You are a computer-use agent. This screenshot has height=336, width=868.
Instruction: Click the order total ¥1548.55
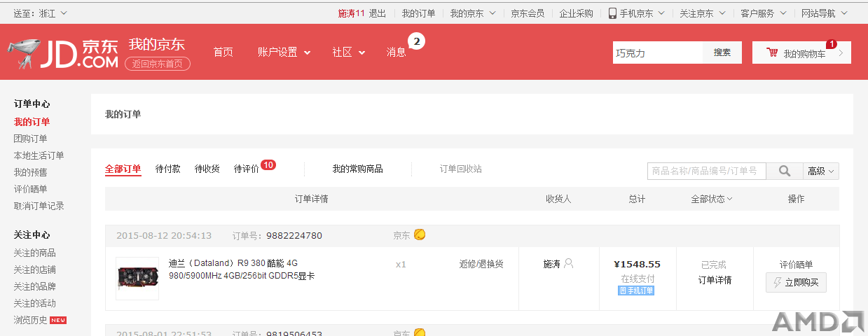[637, 264]
